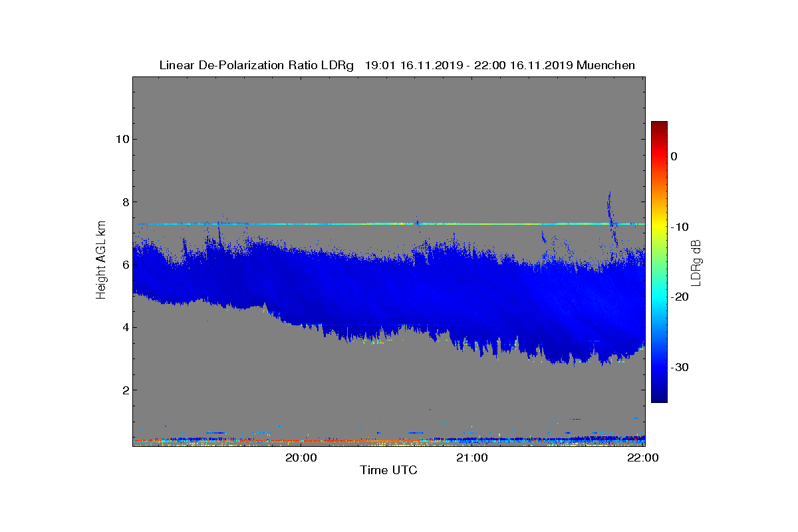Click the height label '8'
798x532 pixels.
[x=125, y=201]
